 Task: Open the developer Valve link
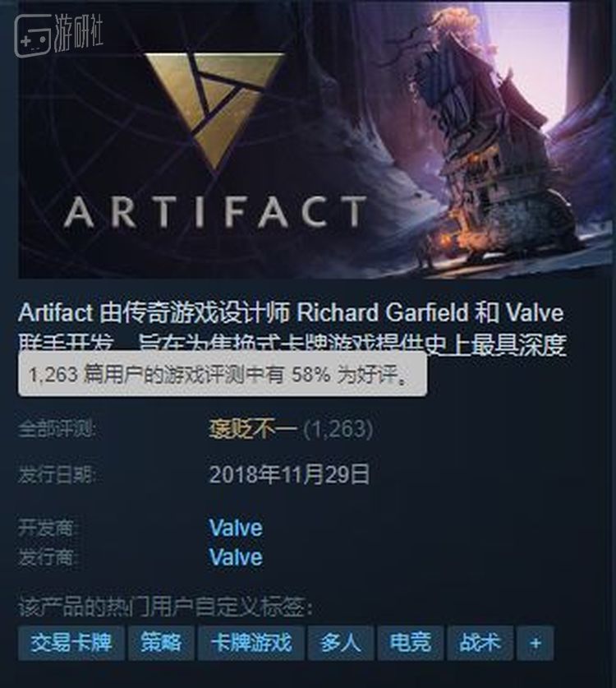(x=236, y=528)
